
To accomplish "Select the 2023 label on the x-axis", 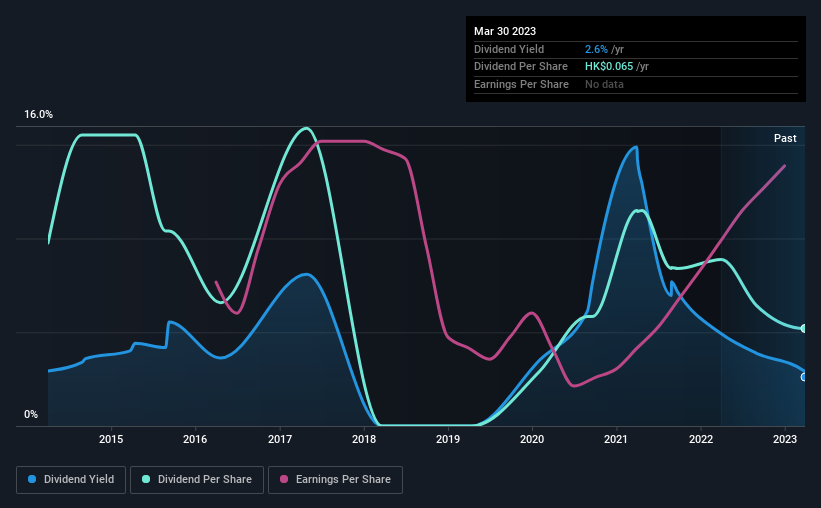I will [785, 439].
